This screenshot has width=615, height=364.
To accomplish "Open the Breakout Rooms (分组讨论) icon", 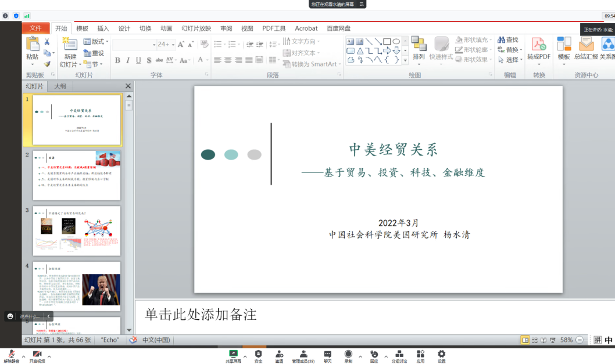I will click(399, 354).
